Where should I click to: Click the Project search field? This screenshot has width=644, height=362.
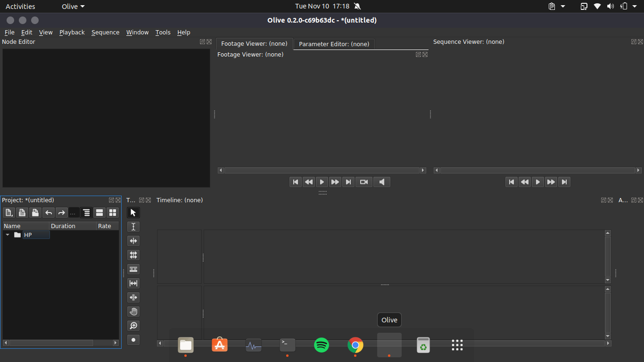pyautogui.click(x=74, y=213)
